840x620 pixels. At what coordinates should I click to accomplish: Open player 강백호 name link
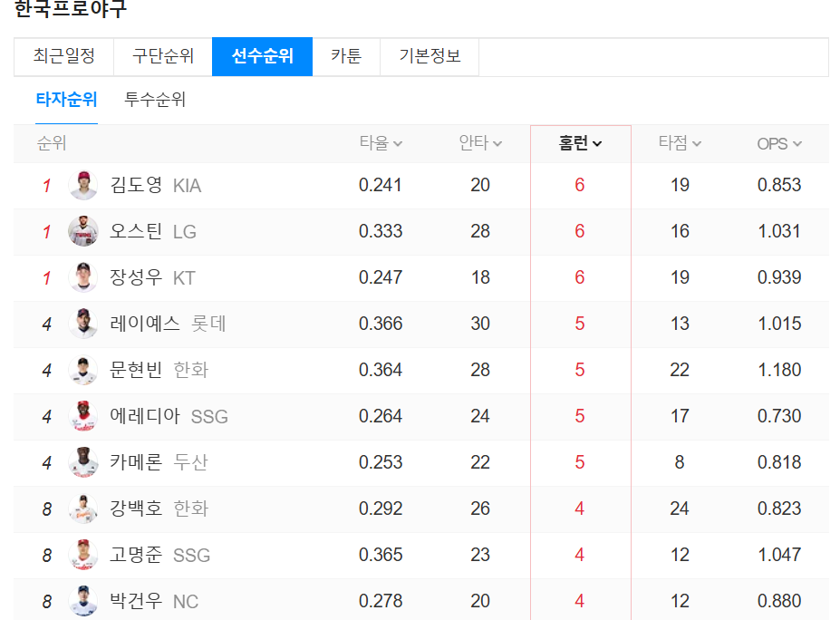pos(136,508)
